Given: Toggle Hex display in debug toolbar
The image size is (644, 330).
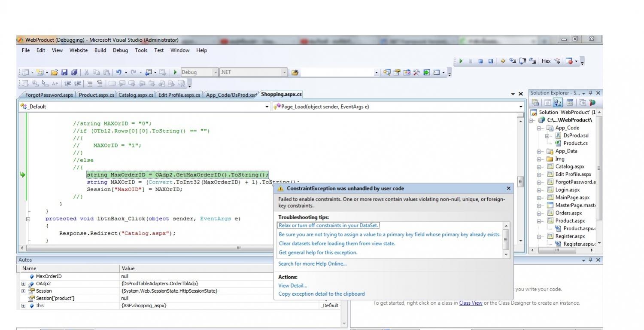Looking at the screenshot, I should pyautogui.click(x=546, y=61).
